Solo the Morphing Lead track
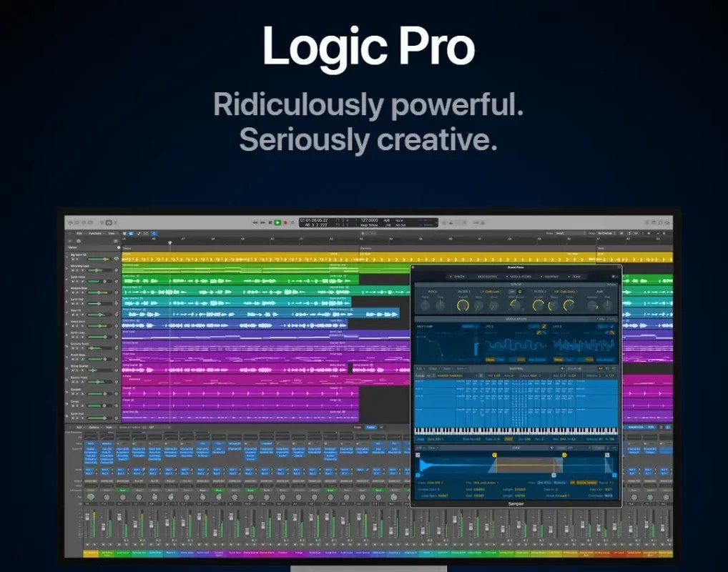Screen dimensions: 728x572 pos(77,270)
